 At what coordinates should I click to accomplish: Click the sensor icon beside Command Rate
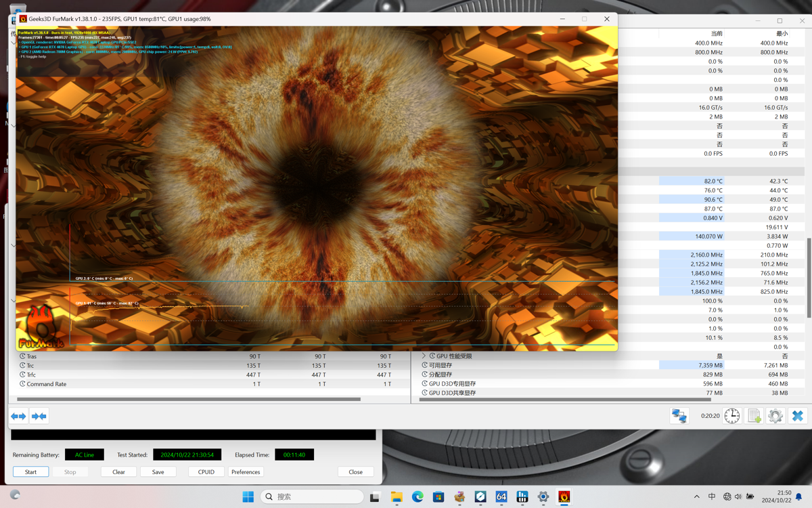[22, 384]
